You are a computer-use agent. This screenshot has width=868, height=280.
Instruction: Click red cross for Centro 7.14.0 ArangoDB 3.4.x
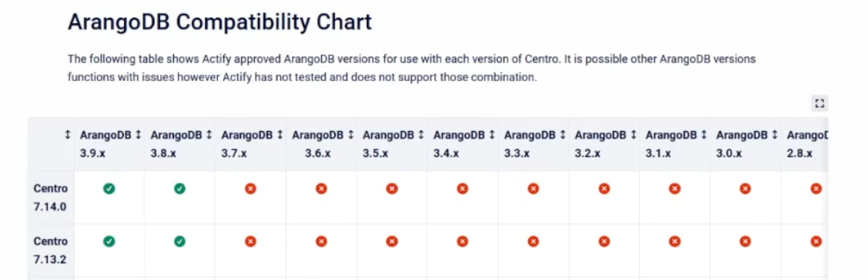[462, 188]
